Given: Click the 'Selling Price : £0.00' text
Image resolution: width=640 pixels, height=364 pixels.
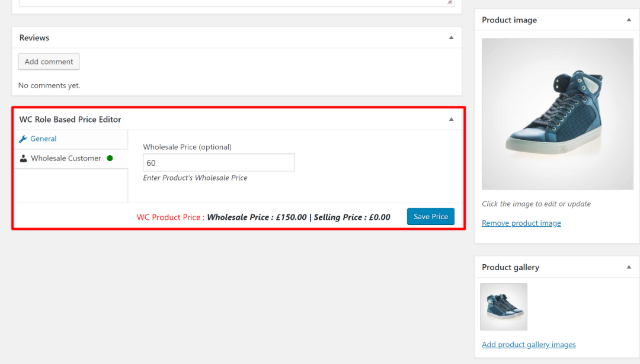Looking at the screenshot, I should tap(352, 217).
